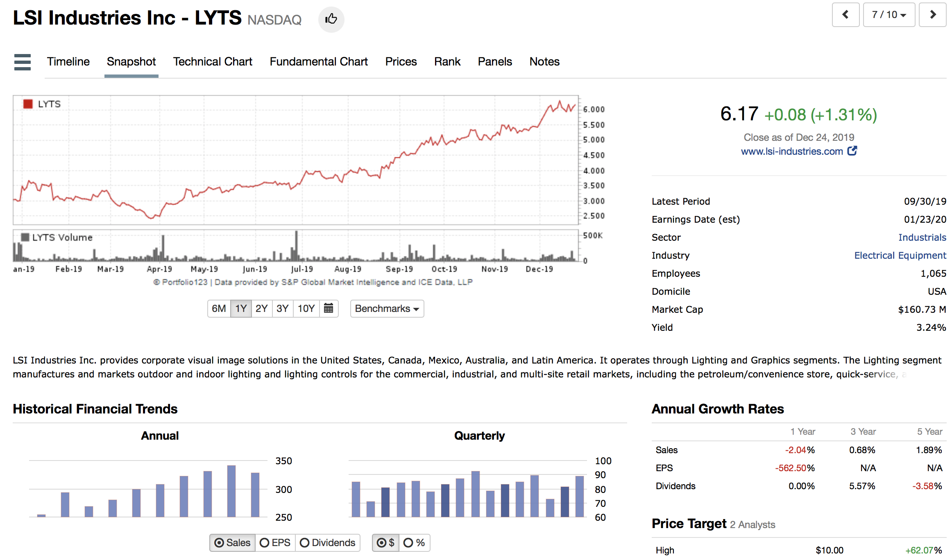The width and height of the screenshot is (952, 560).
Task: Open the custom date calendar icon
Action: pos(329,309)
